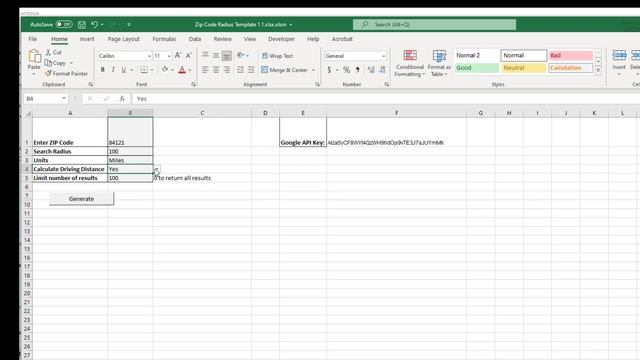Click the Undo arrow icon
This screenshot has width=640, height=360.
coord(94,24)
